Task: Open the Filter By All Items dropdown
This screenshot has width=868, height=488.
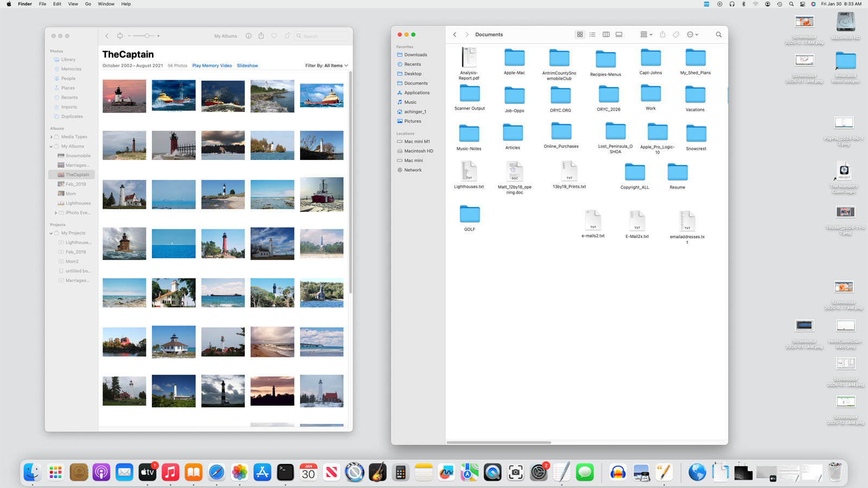Action: click(327, 66)
